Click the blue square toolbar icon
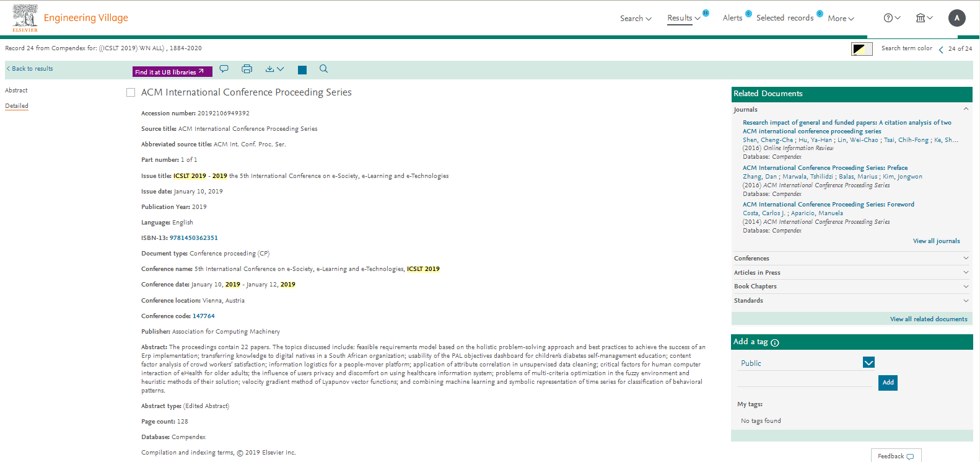 point(302,70)
